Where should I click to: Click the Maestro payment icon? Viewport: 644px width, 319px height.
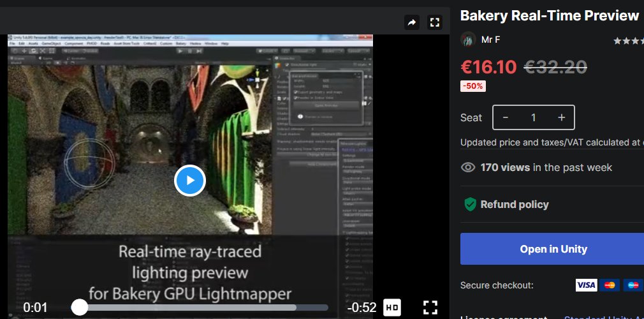pos(633,285)
